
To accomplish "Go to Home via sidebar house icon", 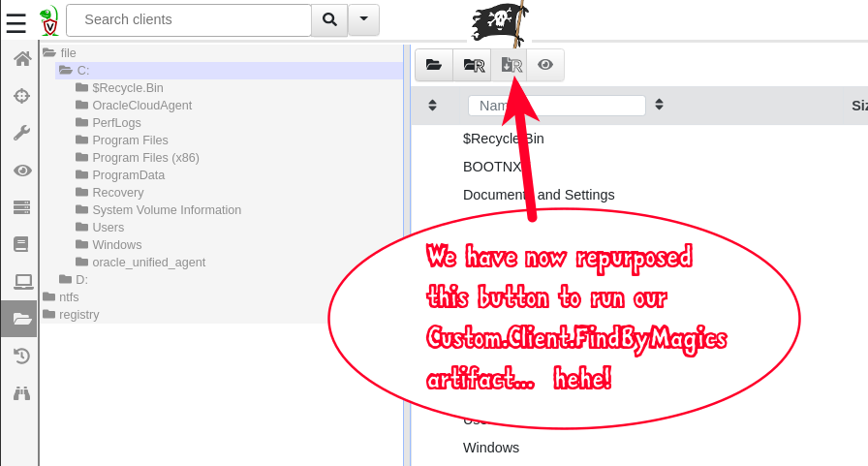I will tap(21, 59).
